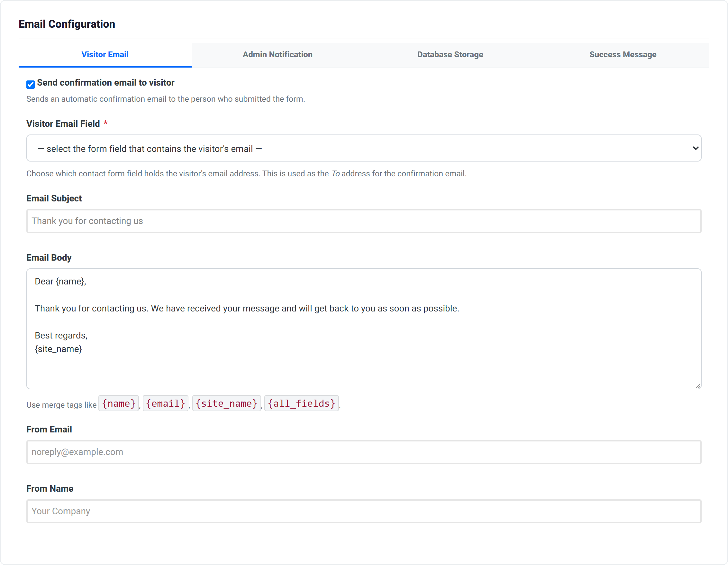
Task: Click the Email Body label
Action: pyautogui.click(x=49, y=258)
